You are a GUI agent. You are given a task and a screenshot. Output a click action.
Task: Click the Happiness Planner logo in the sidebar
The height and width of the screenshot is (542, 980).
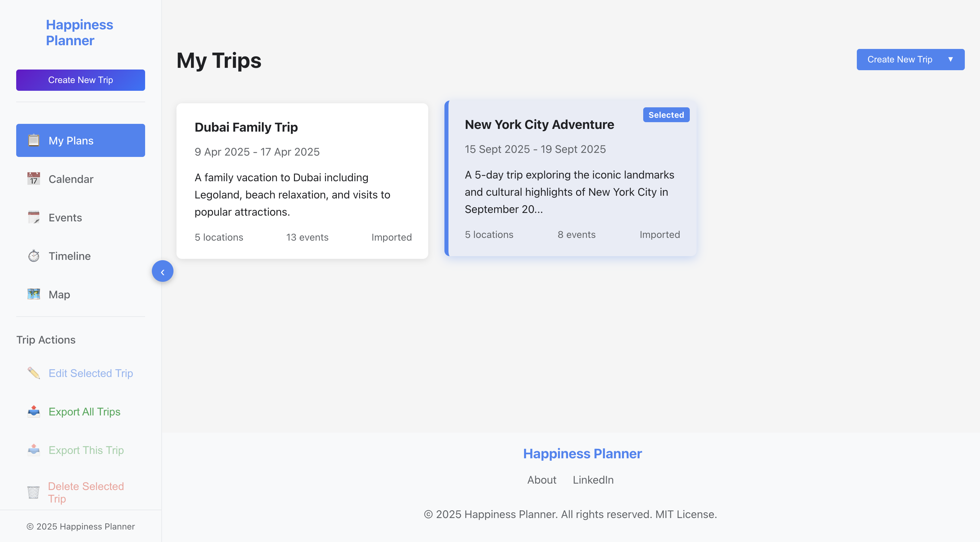[80, 33]
